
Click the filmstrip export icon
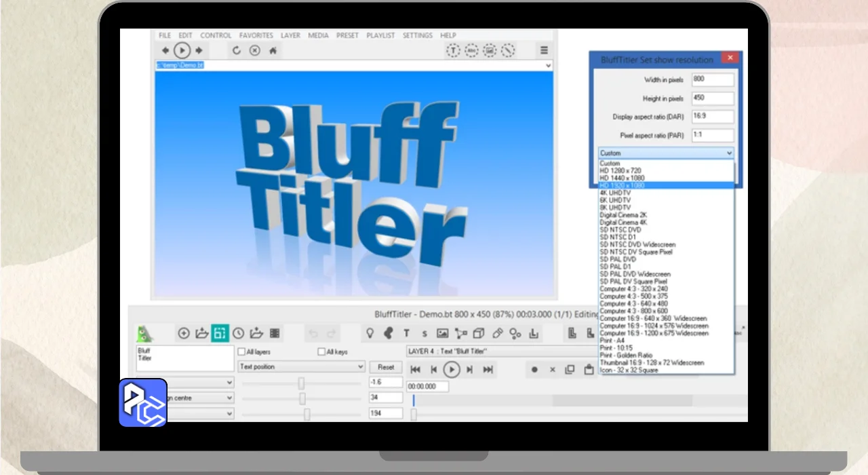pyautogui.click(x=275, y=333)
